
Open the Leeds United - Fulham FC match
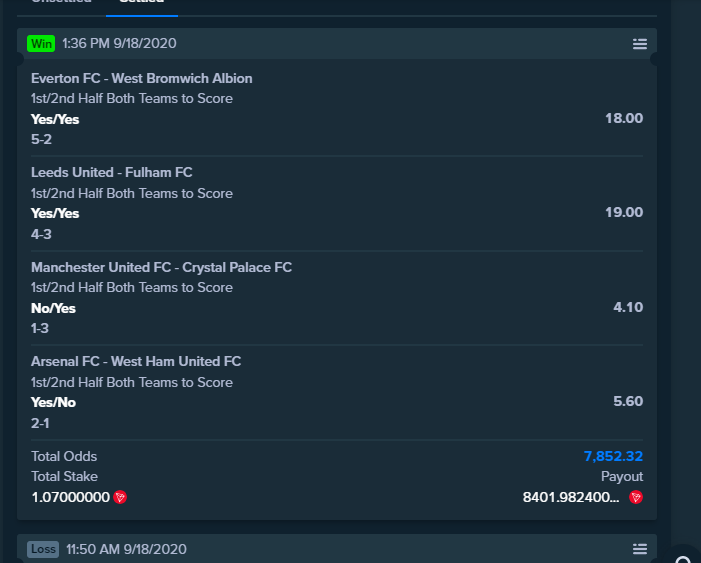112,173
